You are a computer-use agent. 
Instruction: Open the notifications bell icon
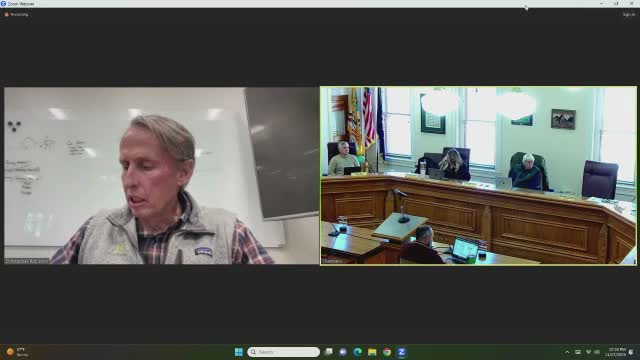631,352
